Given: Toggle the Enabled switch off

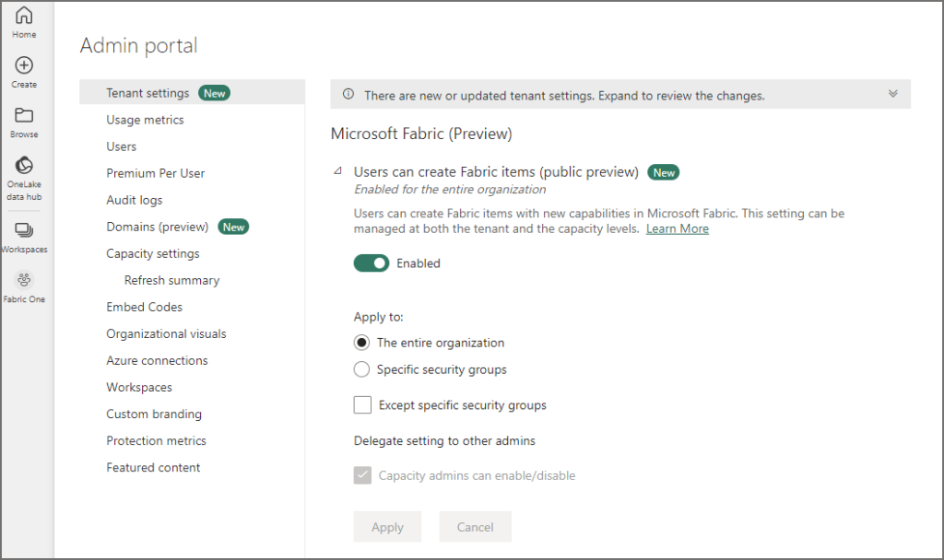Looking at the screenshot, I should pos(372,262).
